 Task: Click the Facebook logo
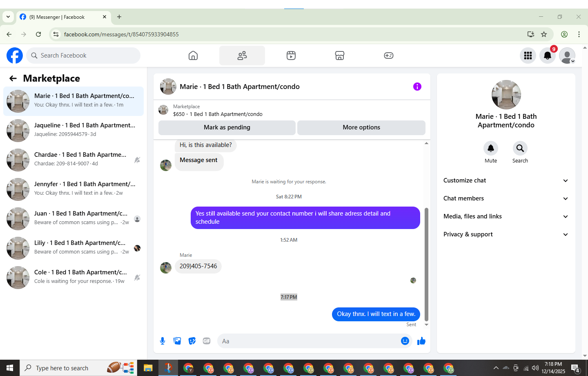pyautogui.click(x=15, y=56)
